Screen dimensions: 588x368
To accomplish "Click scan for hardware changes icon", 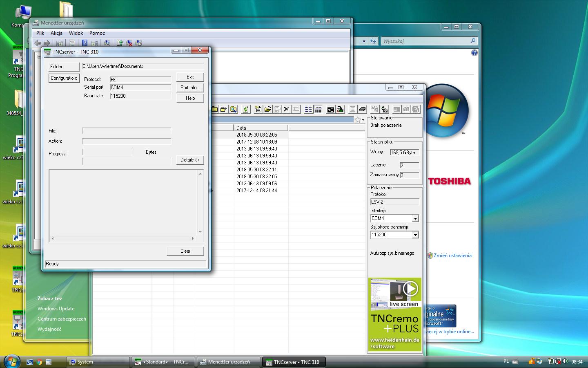I will coord(107,43).
